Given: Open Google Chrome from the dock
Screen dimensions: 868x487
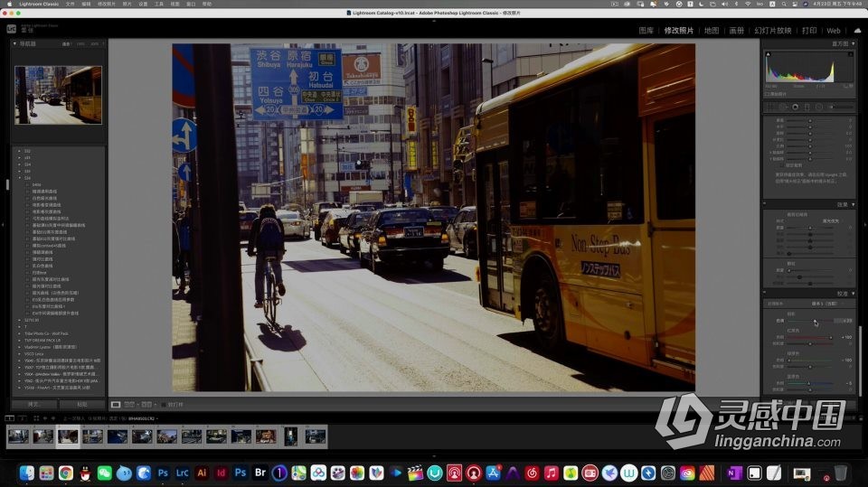Looking at the screenshot, I should (66, 473).
